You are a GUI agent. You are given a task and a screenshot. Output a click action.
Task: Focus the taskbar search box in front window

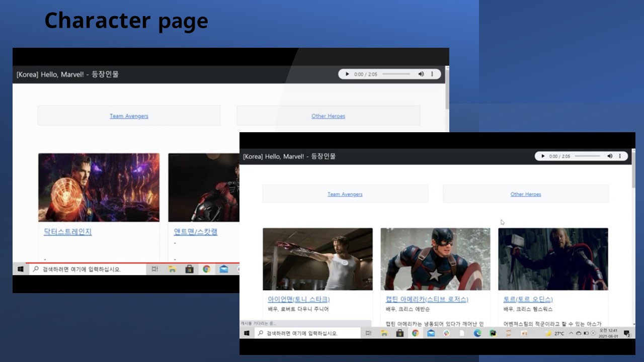(307, 333)
